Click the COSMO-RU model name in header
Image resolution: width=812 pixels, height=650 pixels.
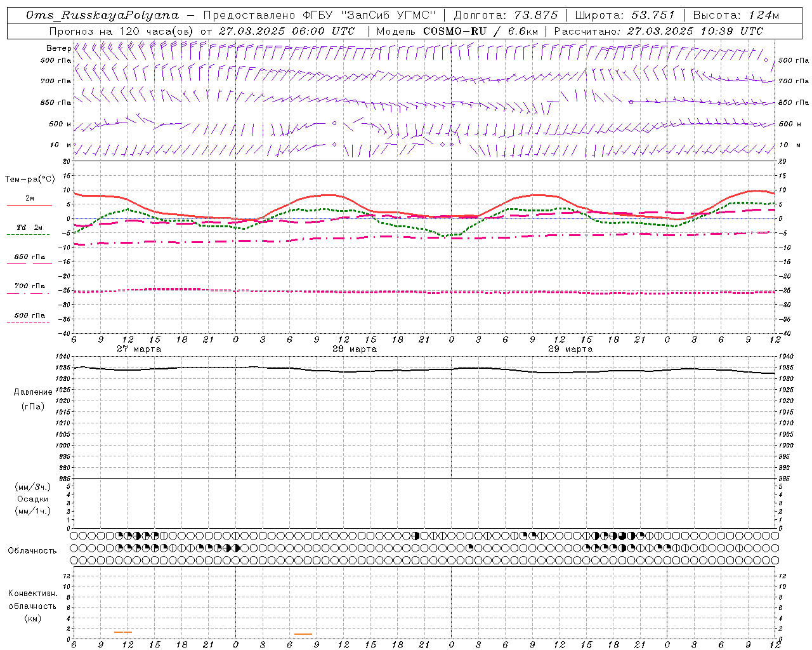[455, 31]
